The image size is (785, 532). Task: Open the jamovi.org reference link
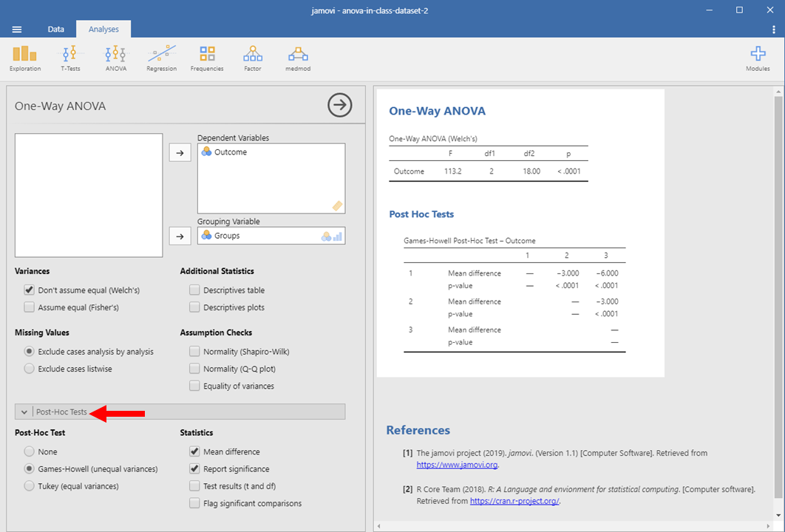click(457, 465)
